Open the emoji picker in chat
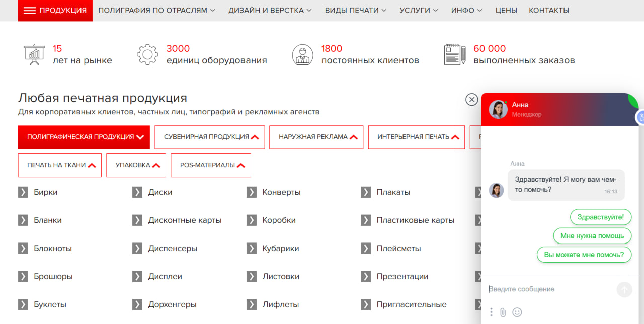 pyautogui.click(x=517, y=312)
